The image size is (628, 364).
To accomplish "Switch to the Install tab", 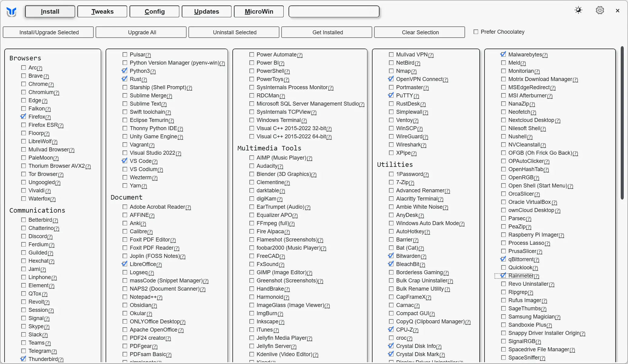I will [x=50, y=12].
